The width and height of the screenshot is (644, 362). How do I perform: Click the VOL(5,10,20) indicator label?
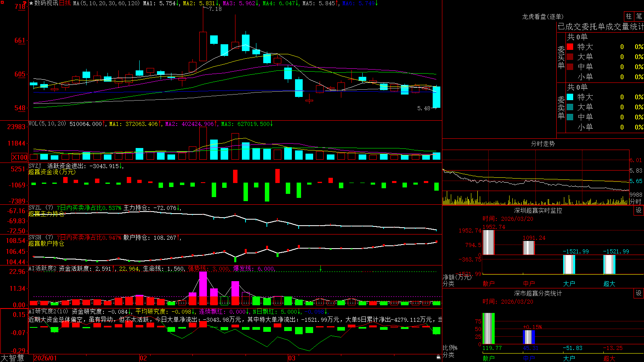click(x=47, y=124)
